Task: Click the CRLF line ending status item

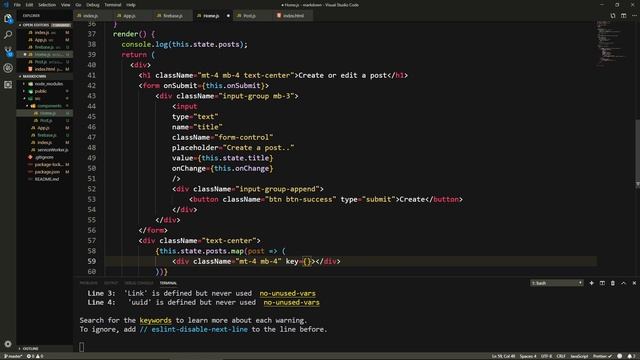Action: pos(561,356)
